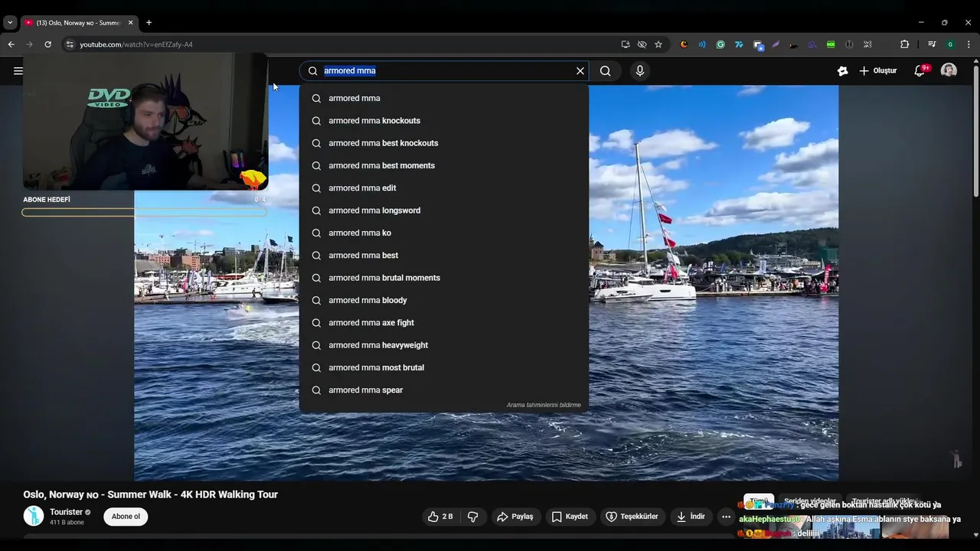
Task: Select suggestion 'armored mma best knockouts'
Action: click(x=444, y=143)
